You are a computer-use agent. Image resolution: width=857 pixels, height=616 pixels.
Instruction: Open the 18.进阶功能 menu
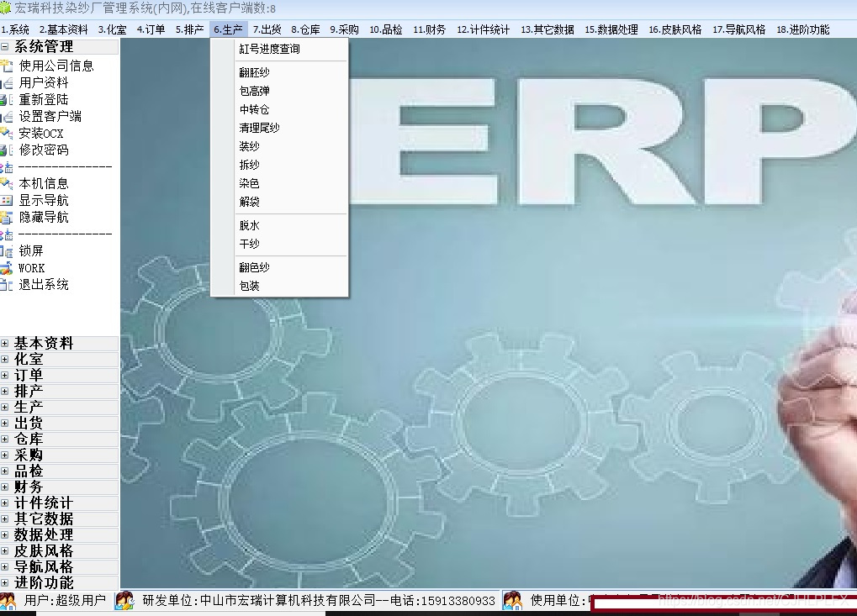pos(803,29)
